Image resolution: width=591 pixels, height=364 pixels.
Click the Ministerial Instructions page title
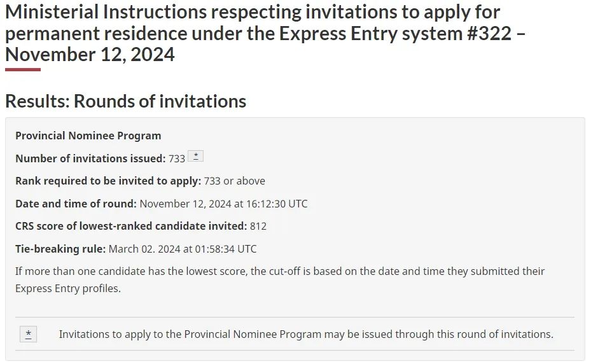pos(265,33)
